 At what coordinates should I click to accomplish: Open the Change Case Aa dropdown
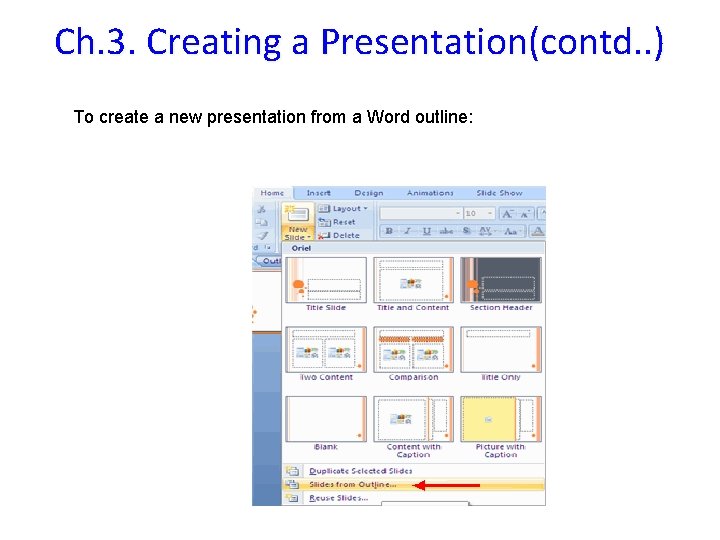511,231
